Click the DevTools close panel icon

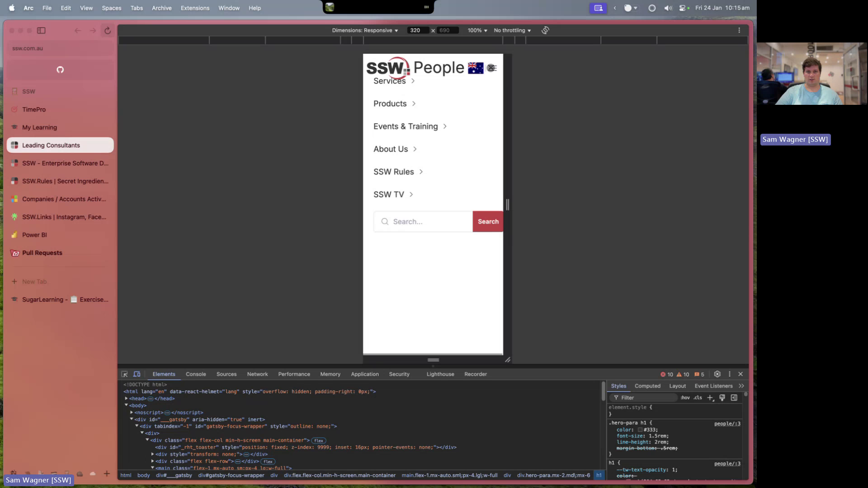pyautogui.click(x=741, y=374)
